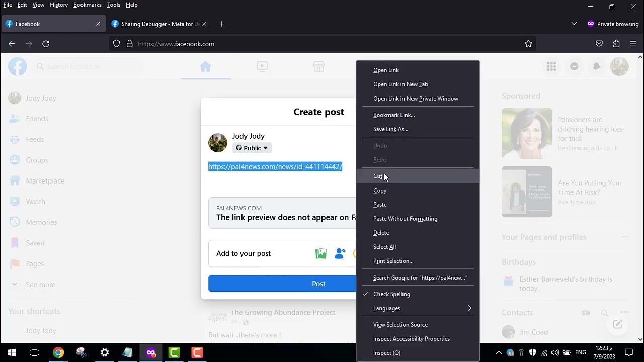The height and width of the screenshot is (362, 644).
Task: Open the Bookmarks menu in menu bar
Action: point(87,5)
